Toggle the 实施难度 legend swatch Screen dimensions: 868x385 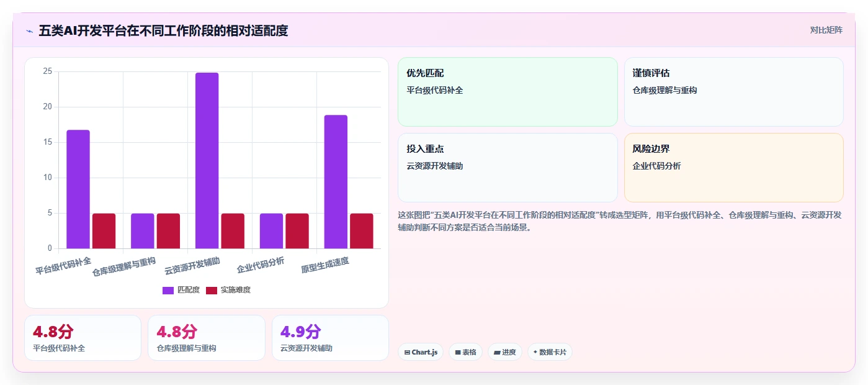212,290
